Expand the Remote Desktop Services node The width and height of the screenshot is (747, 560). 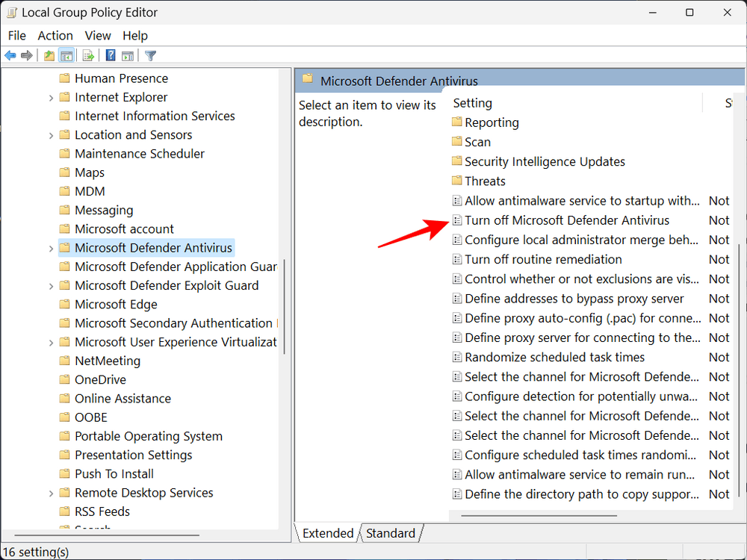[x=50, y=493]
